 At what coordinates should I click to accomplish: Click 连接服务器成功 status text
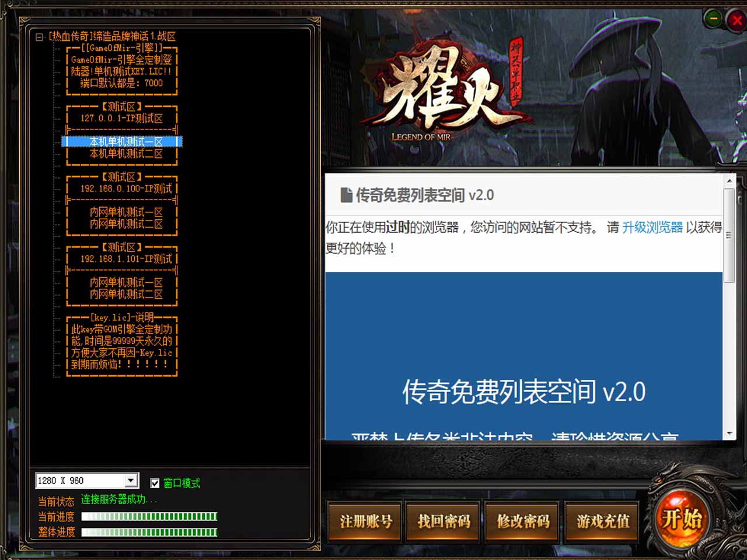[x=119, y=499]
